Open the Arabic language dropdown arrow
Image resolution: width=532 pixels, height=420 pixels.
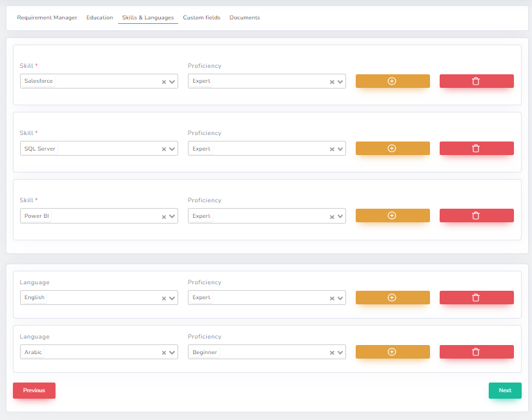[x=172, y=353]
